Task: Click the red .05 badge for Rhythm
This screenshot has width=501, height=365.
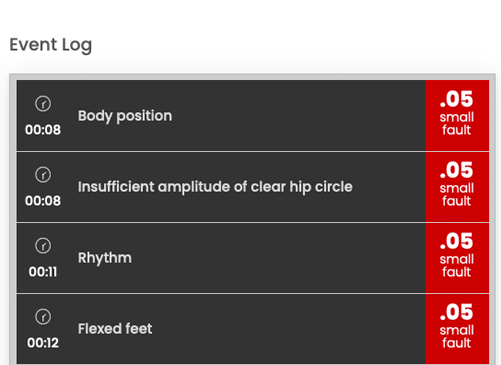Action: (x=457, y=258)
